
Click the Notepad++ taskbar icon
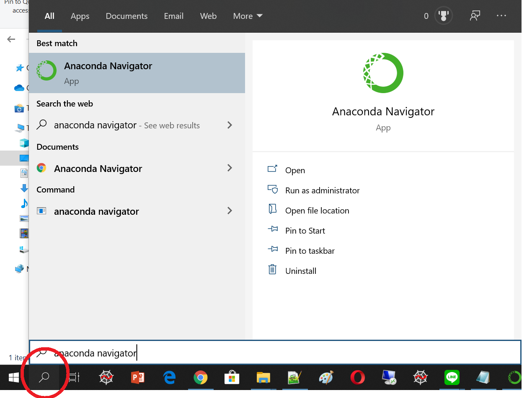coord(295,377)
